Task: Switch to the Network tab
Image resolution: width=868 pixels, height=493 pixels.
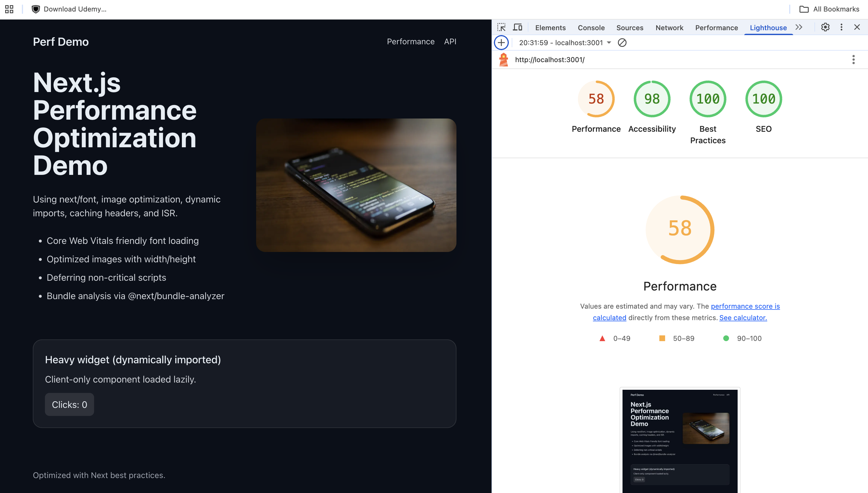Action: coord(669,28)
